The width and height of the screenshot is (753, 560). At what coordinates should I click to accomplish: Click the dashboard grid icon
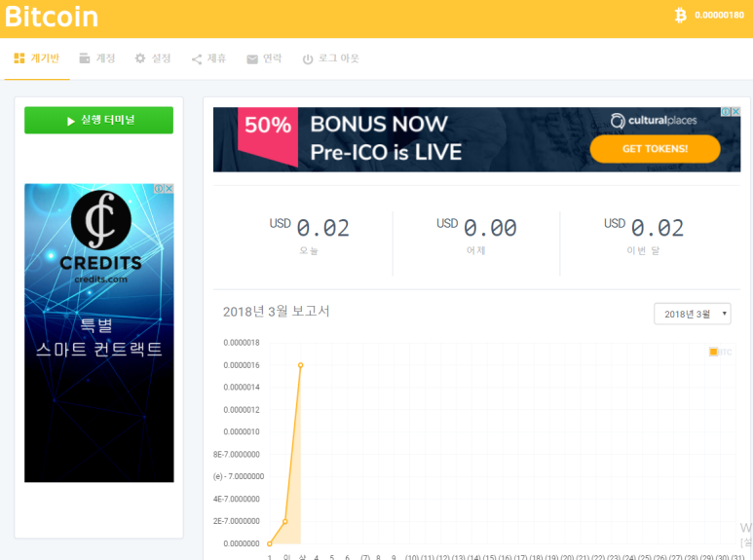click(x=19, y=58)
